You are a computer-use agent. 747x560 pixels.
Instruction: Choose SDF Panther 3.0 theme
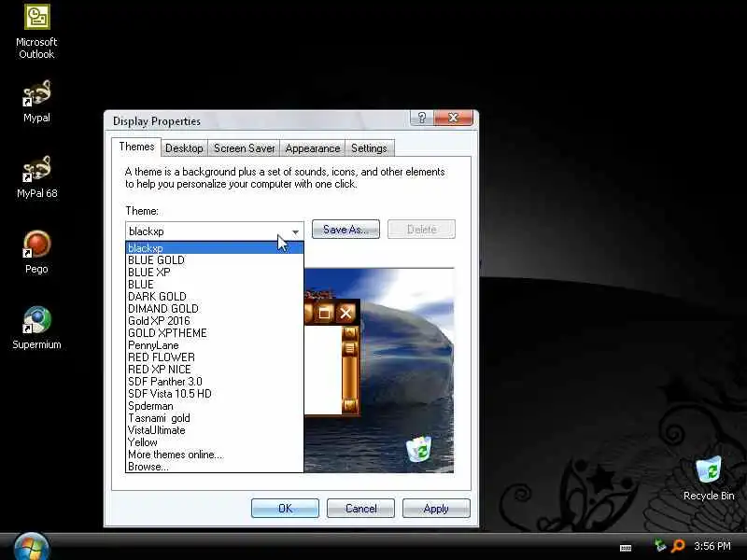(215, 382)
